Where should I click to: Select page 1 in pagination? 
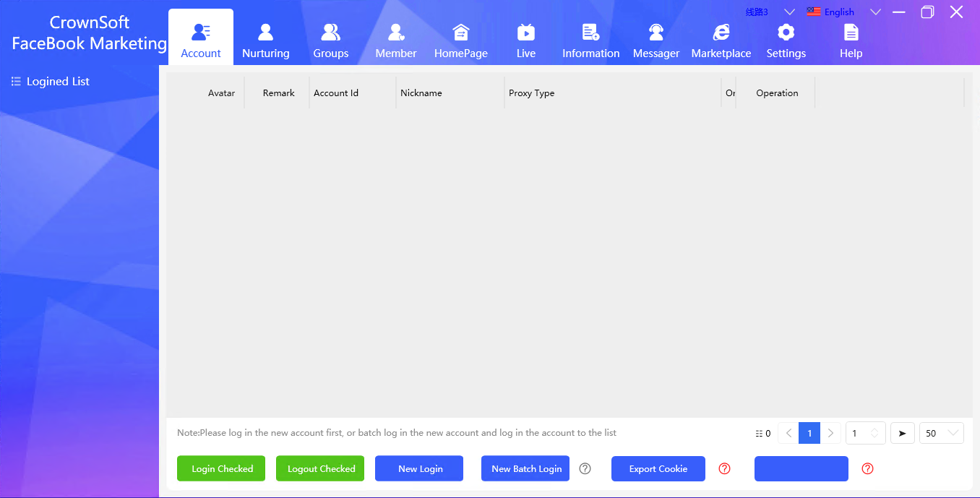(809, 433)
